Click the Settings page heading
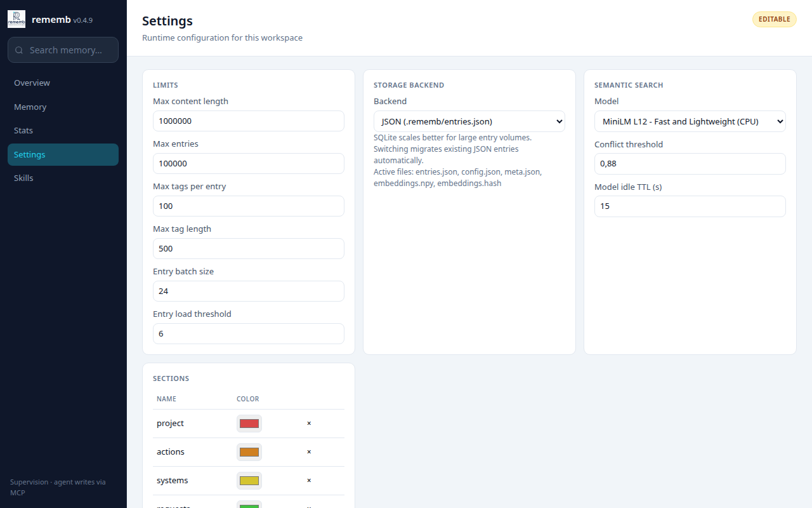Screen dimensions: 812x508 [167, 21]
